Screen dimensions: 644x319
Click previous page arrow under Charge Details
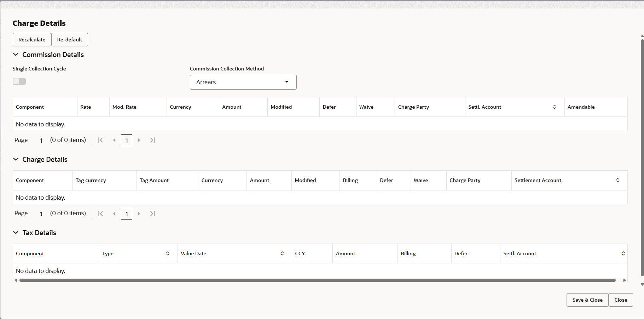[115, 213]
